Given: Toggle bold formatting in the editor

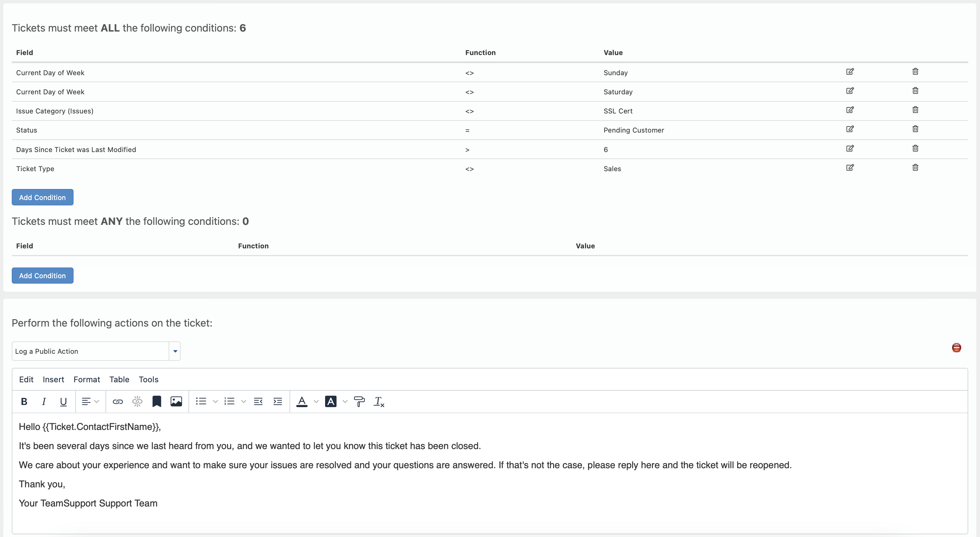Looking at the screenshot, I should [x=24, y=401].
